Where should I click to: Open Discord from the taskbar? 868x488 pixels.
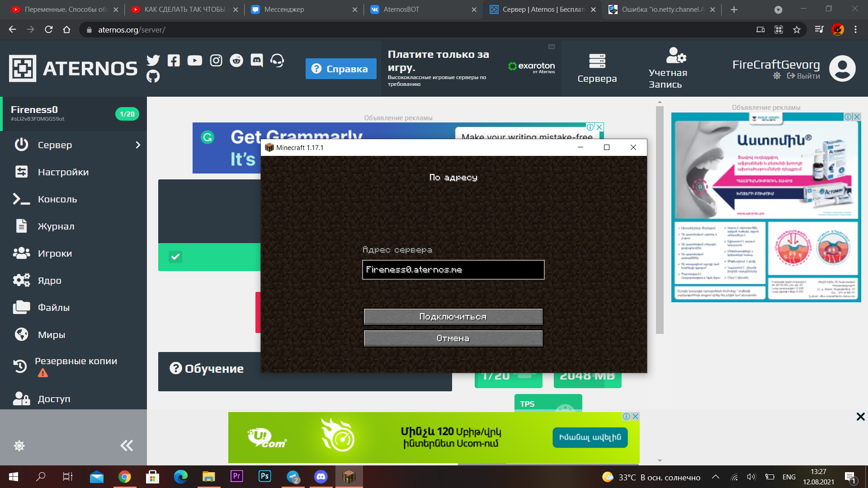point(321,477)
